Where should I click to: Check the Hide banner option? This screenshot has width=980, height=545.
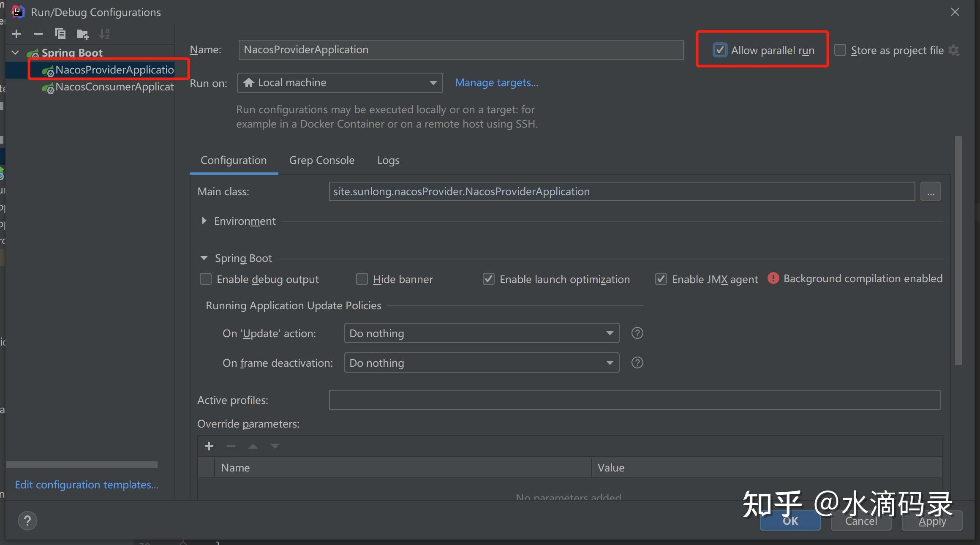(362, 279)
